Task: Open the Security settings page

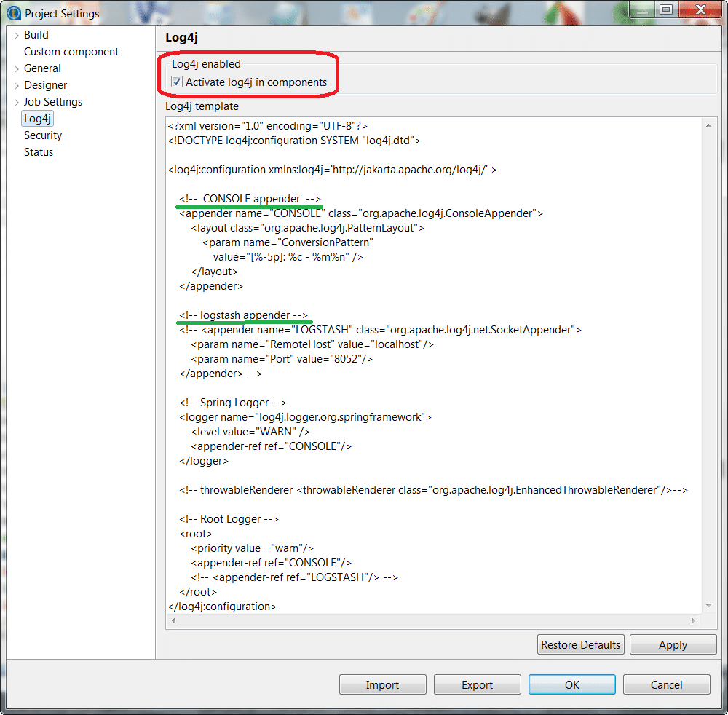Action: 42,135
